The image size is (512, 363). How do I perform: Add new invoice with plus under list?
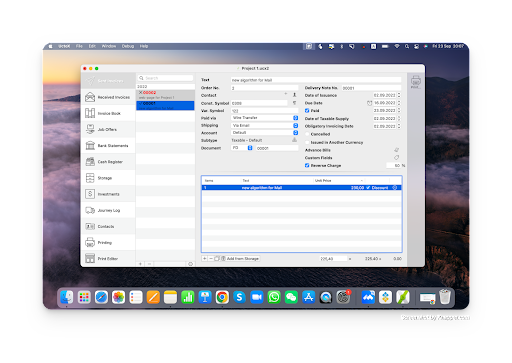pos(140,264)
